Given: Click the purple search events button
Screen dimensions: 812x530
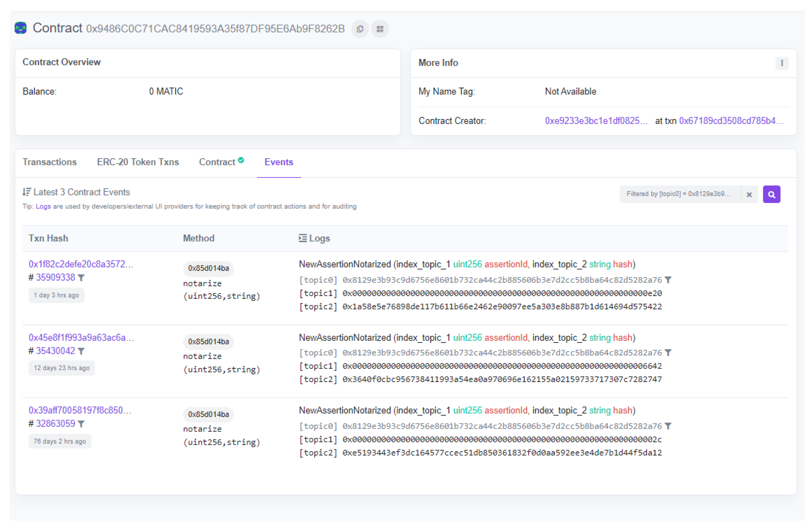Looking at the screenshot, I should [771, 194].
